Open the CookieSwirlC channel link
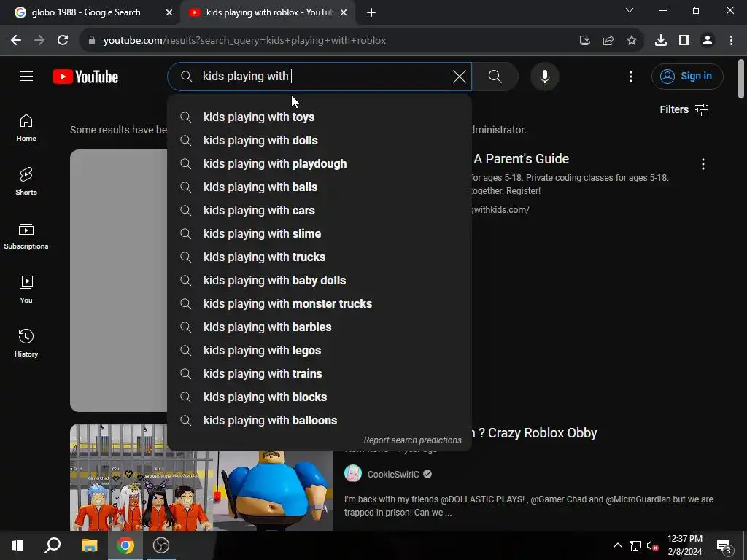The width and height of the screenshot is (747, 560). tap(393, 474)
